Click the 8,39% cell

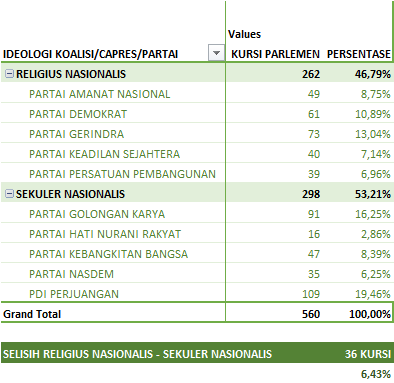[x=376, y=254]
